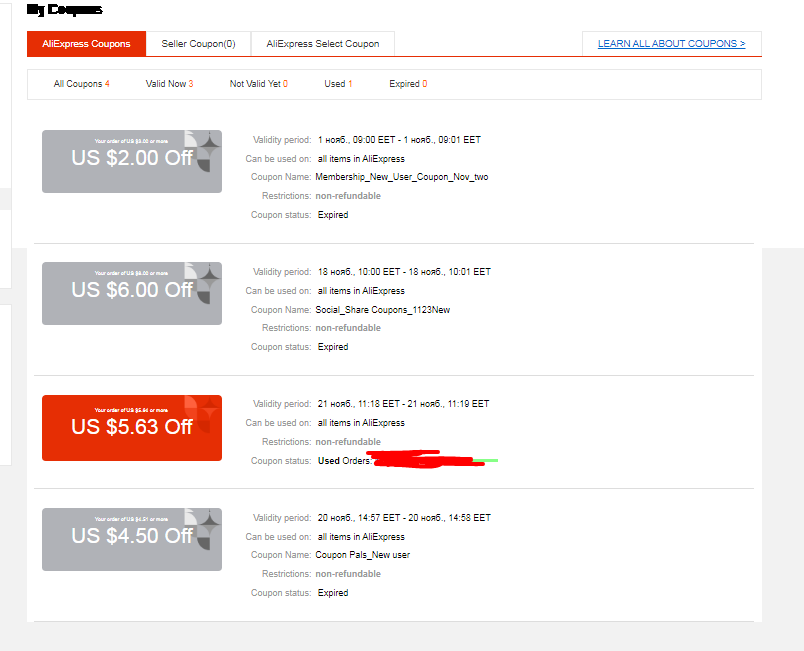Show Not Valid Yet coupons
Image resolution: width=804 pixels, height=651 pixels.
coord(258,84)
